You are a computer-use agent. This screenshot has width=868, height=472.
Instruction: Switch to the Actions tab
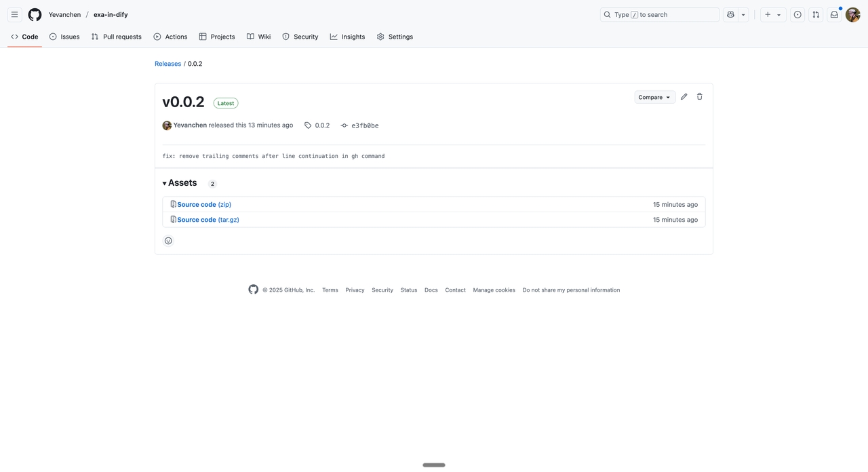[170, 37]
